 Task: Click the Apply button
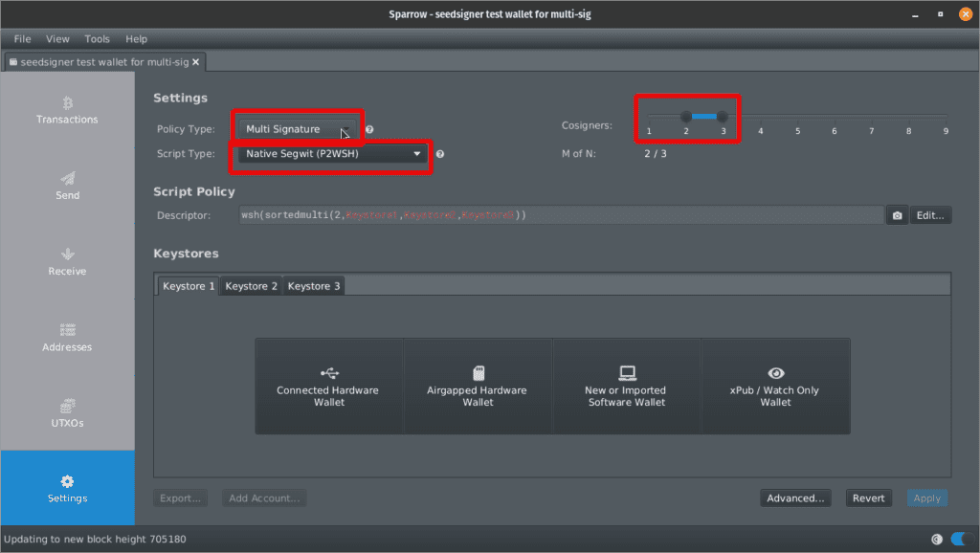926,498
